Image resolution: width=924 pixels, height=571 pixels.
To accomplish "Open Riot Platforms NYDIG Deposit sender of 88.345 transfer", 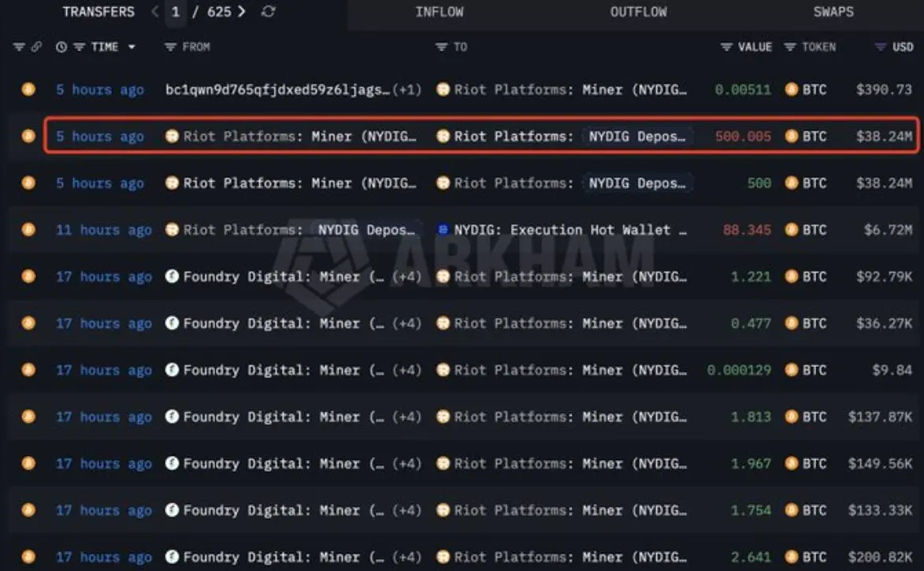I will pyautogui.click(x=366, y=230).
